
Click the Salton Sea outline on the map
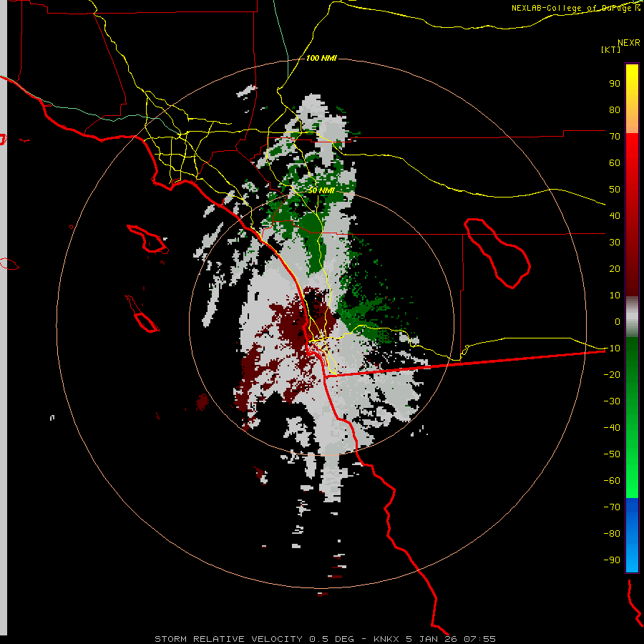tap(497, 253)
